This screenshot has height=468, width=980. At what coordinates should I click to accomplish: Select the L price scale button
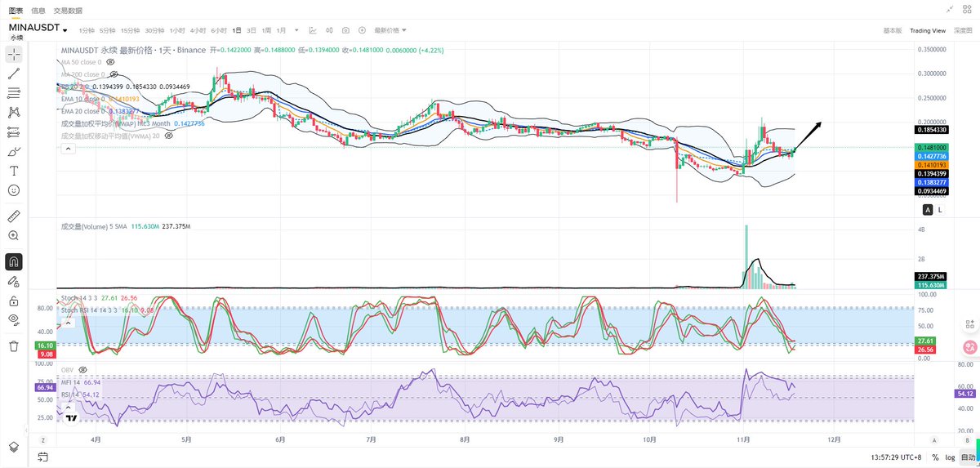tap(940, 209)
